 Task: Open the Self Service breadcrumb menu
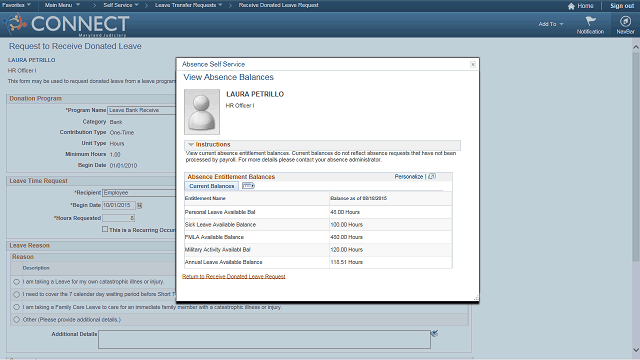[121, 5]
